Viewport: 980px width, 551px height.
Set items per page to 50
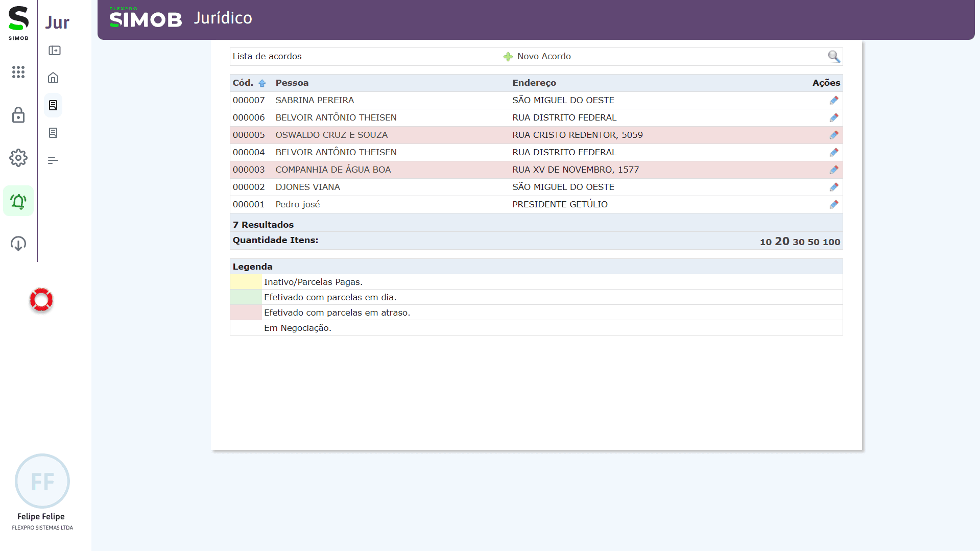point(813,242)
